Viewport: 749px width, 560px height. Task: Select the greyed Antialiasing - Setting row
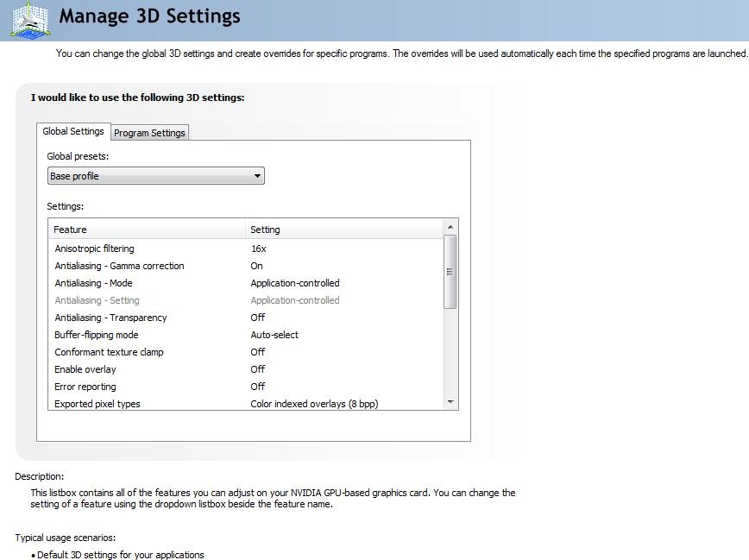(x=246, y=300)
